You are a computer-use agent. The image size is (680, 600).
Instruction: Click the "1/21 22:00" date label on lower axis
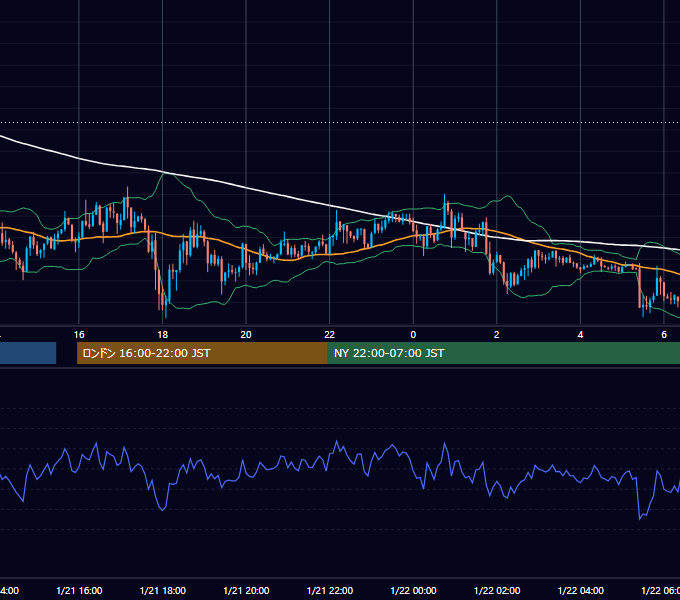pyautogui.click(x=330, y=590)
